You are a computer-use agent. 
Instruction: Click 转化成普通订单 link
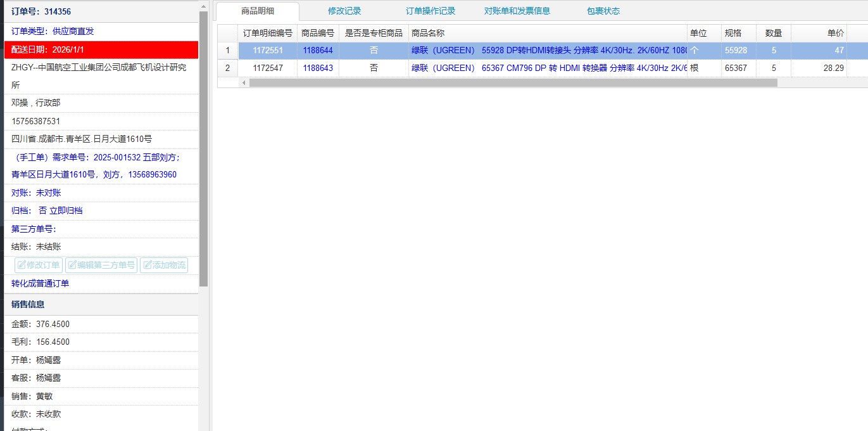coord(41,283)
